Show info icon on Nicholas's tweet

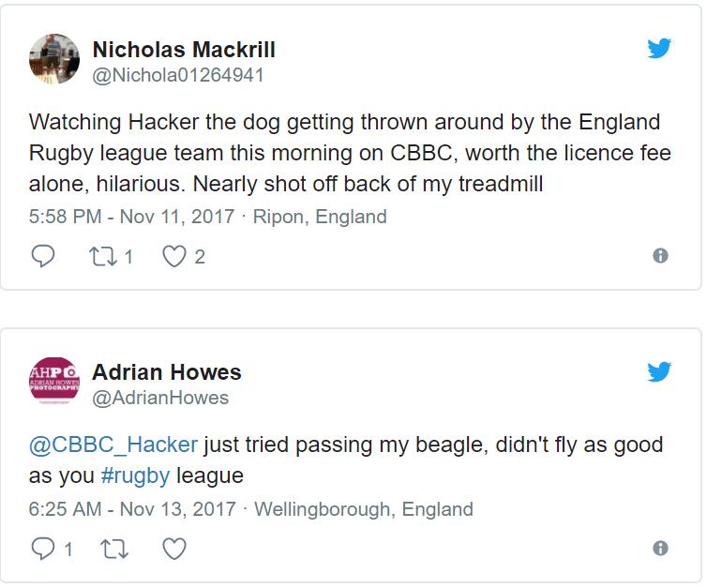[660, 256]
